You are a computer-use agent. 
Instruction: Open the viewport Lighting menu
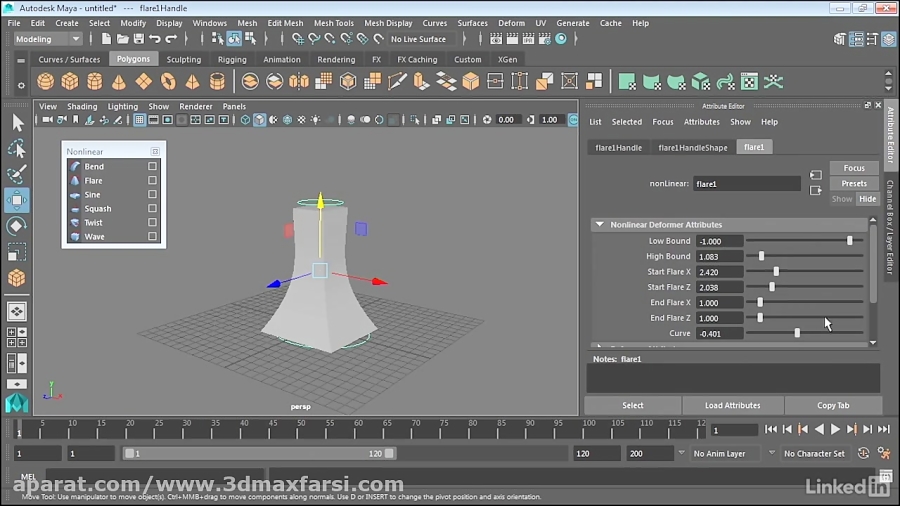tap(123, 107)
